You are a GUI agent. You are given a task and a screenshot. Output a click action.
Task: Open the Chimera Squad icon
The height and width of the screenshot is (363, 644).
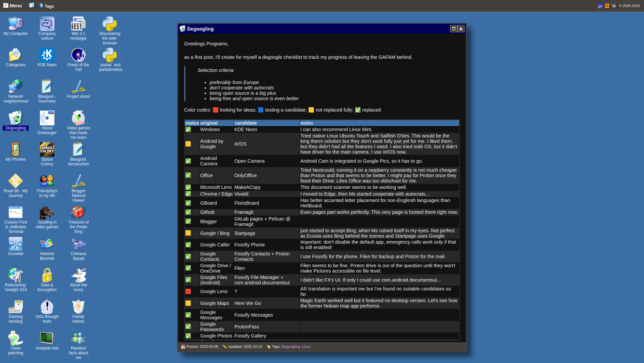pos(78,244)
